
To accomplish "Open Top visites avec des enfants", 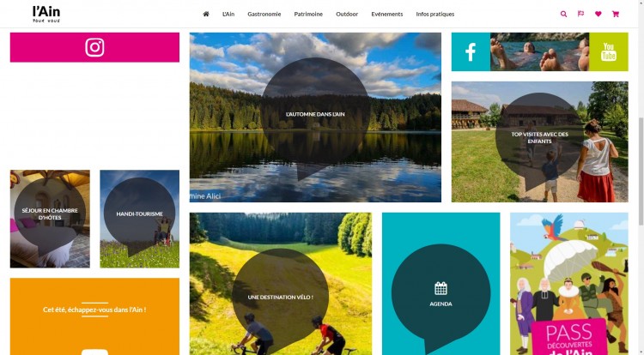I will click(540, 141).
